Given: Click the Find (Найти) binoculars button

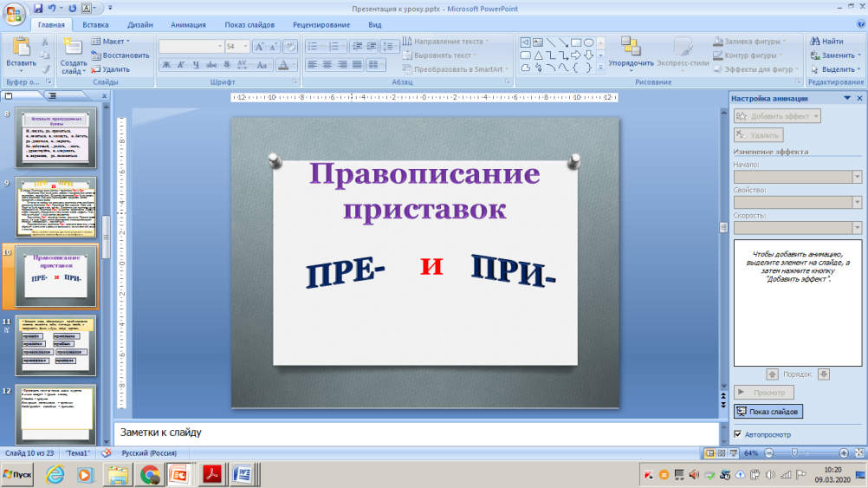Looking at the screenshot, I should 827,42.
